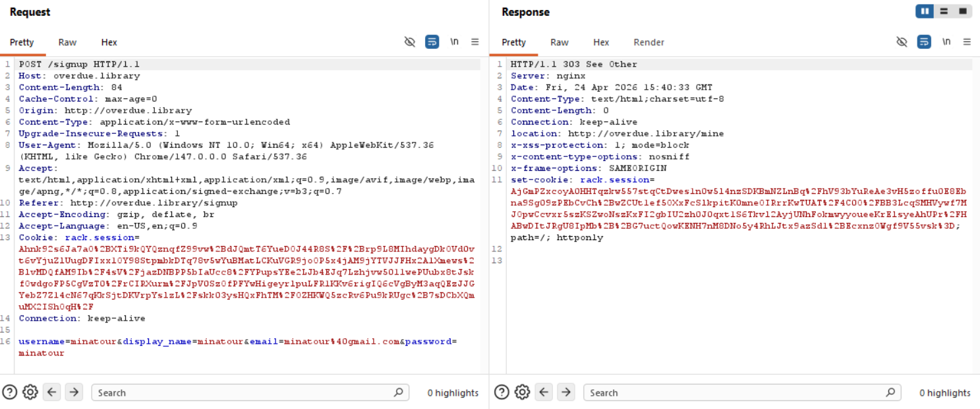Switch to combined tabbed layout view
Image resolution: width=980 pixels, height=409 pixels.
[x=962, y=11]
